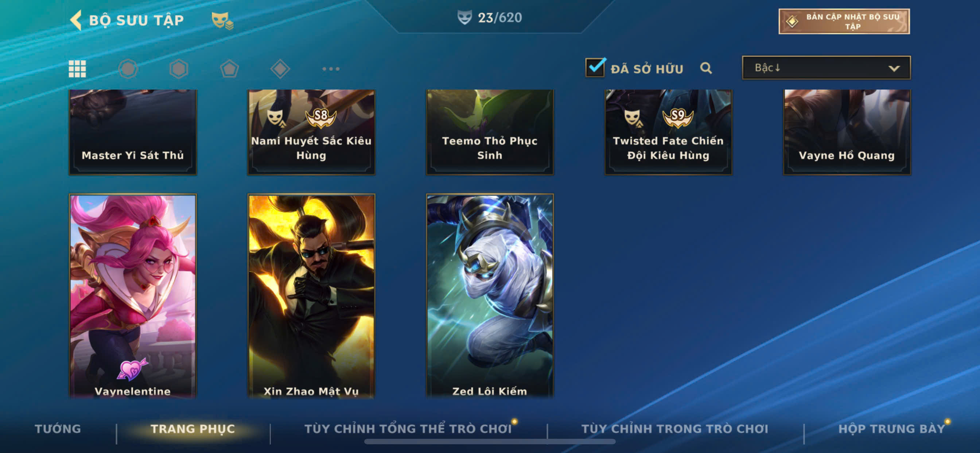The image size is (980, 453).
Task: Filter by the hexagon rarity tier icon
Action: click(x=179, y=69)
